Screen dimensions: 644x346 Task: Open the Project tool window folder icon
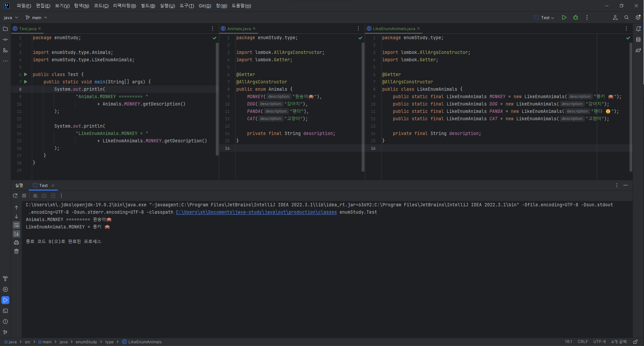coord(5,29)
